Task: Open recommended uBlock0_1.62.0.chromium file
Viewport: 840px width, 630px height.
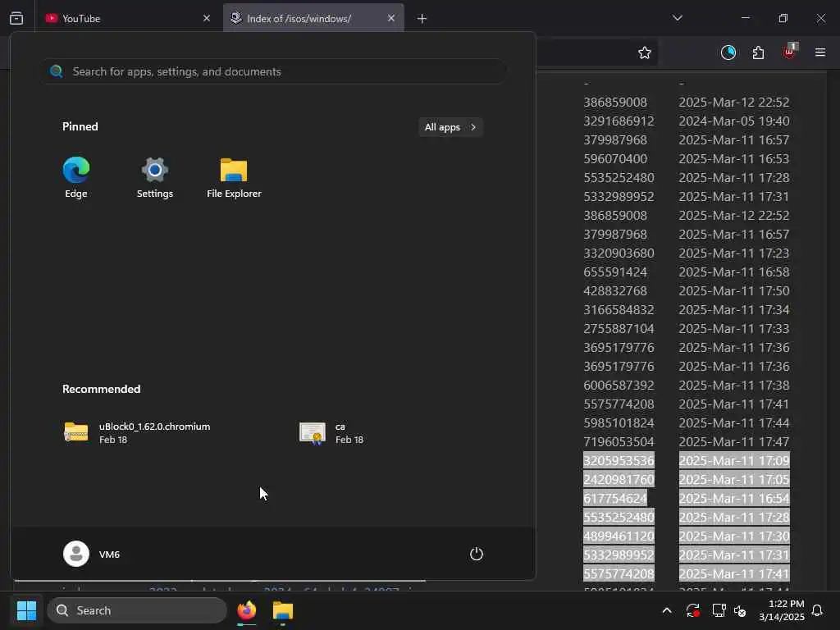Action: 137,432
